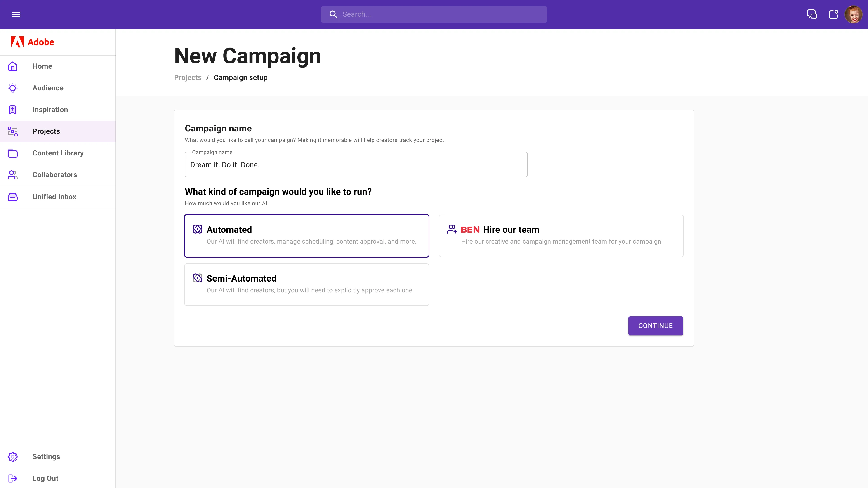The image size is (868, 488).
Task: Open Audience in the sidebar
Action: (58, 88)
